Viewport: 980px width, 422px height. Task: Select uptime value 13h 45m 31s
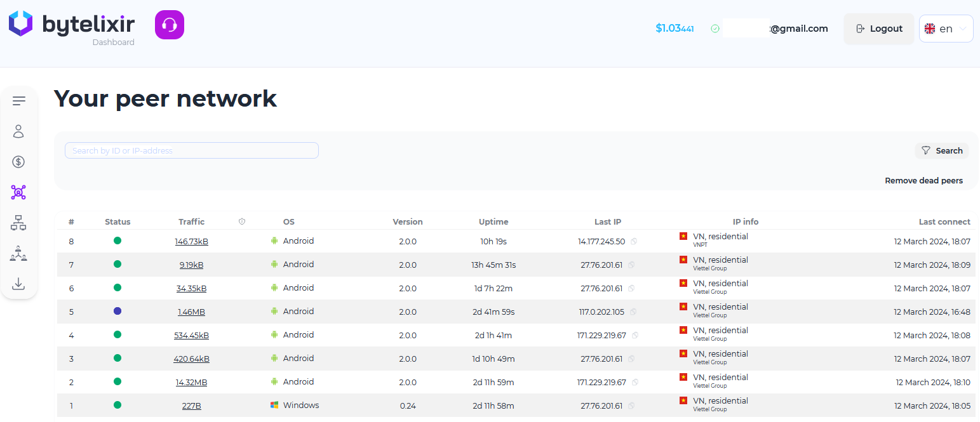(x=493, y=265)
